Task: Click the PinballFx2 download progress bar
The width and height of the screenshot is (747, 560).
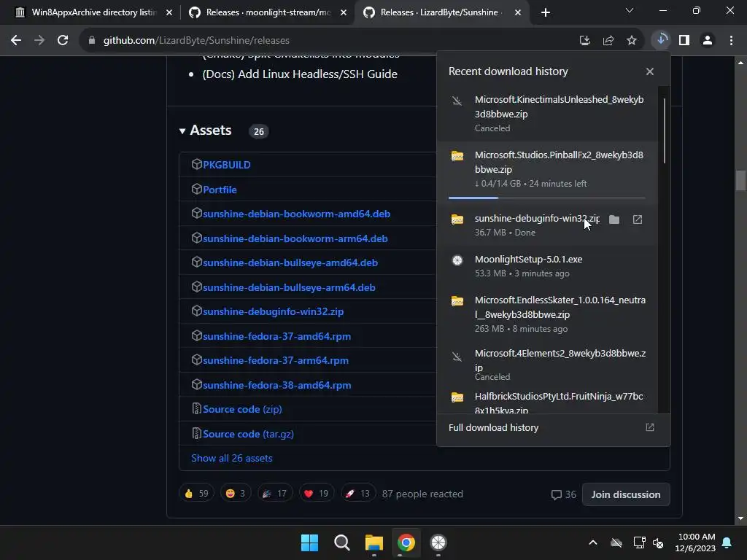Action: 547,198
